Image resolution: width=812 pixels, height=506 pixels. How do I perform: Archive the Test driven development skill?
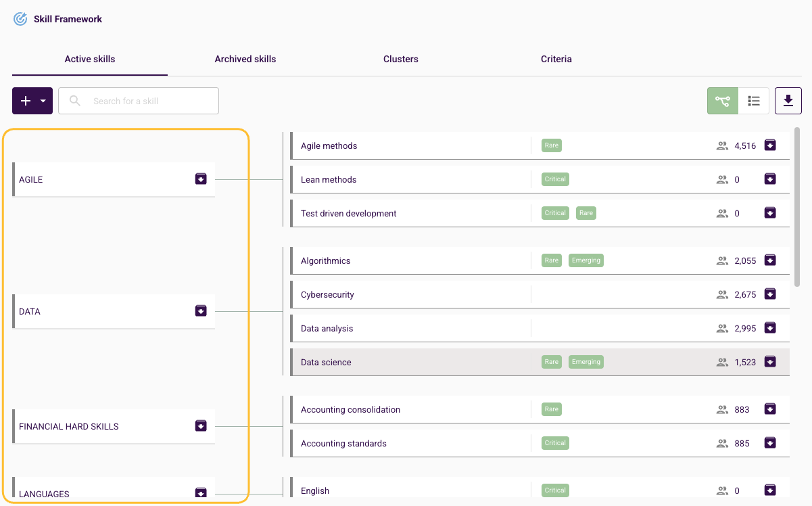pos(770,213)
